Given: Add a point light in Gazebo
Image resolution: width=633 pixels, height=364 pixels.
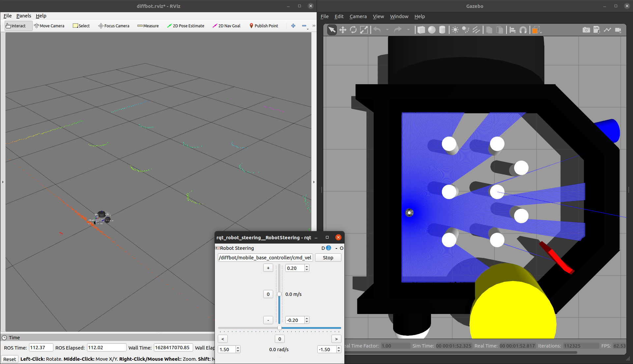Looking at the screenshot, I should [x=455, y=30].
